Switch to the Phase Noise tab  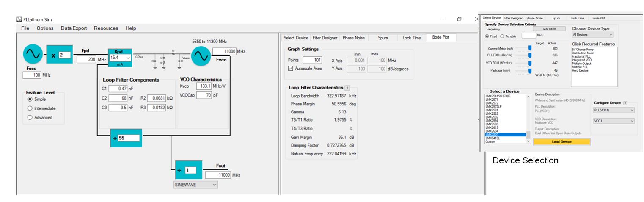353,38
